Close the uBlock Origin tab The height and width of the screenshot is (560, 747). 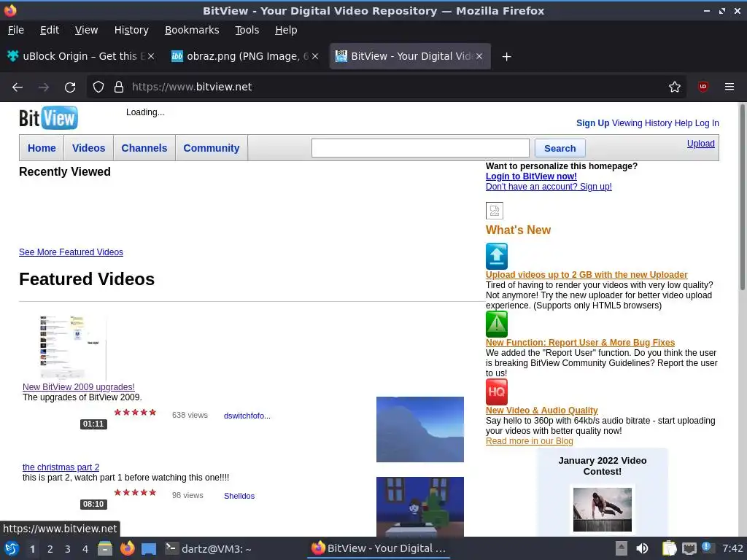150,56
